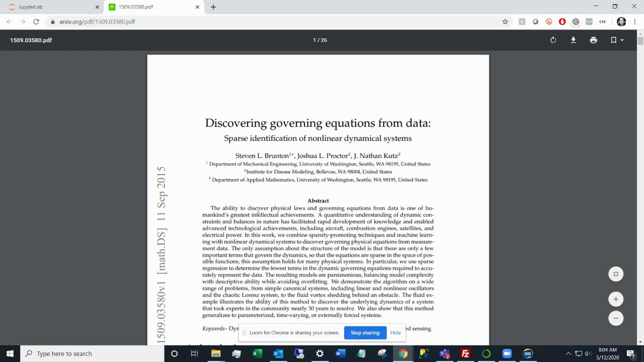
Task: Show hidden system tray icons
Action: click(569, 353)
